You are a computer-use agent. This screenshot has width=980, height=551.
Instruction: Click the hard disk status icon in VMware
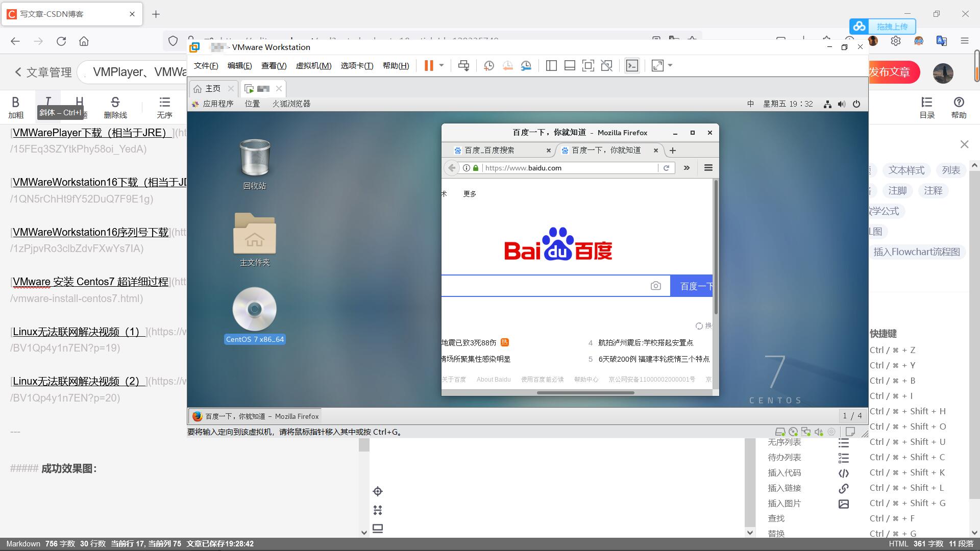coord(780,432)
